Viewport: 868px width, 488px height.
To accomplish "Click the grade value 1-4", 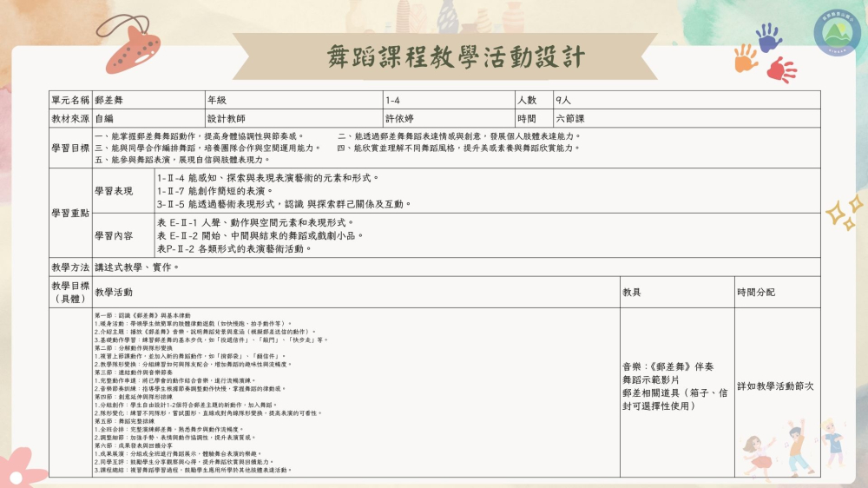I will (x=449, y=100).
